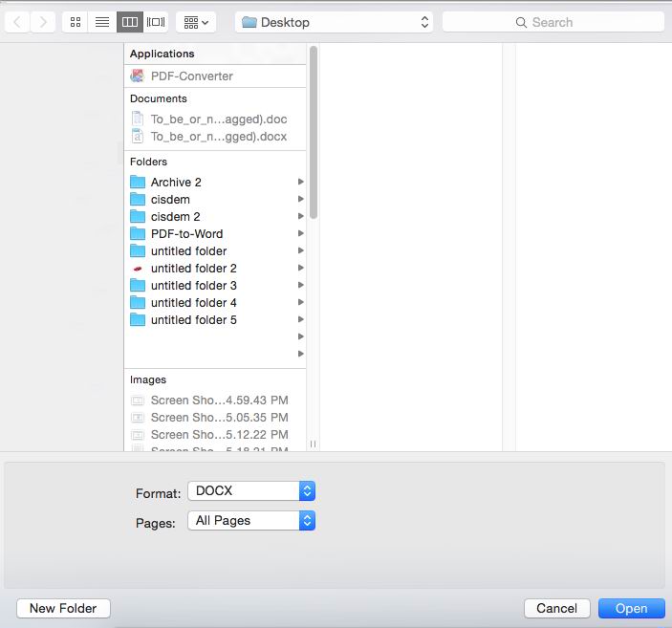Open the Archive 2 folder
The width and height of the screenshot is (672, 628).
coord(215,182)
